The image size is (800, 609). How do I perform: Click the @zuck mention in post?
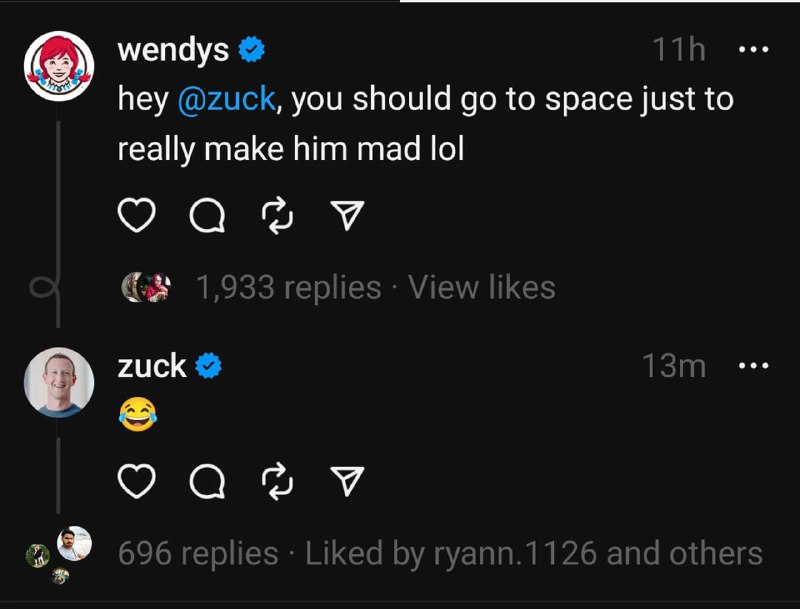[x=226, y=100]
